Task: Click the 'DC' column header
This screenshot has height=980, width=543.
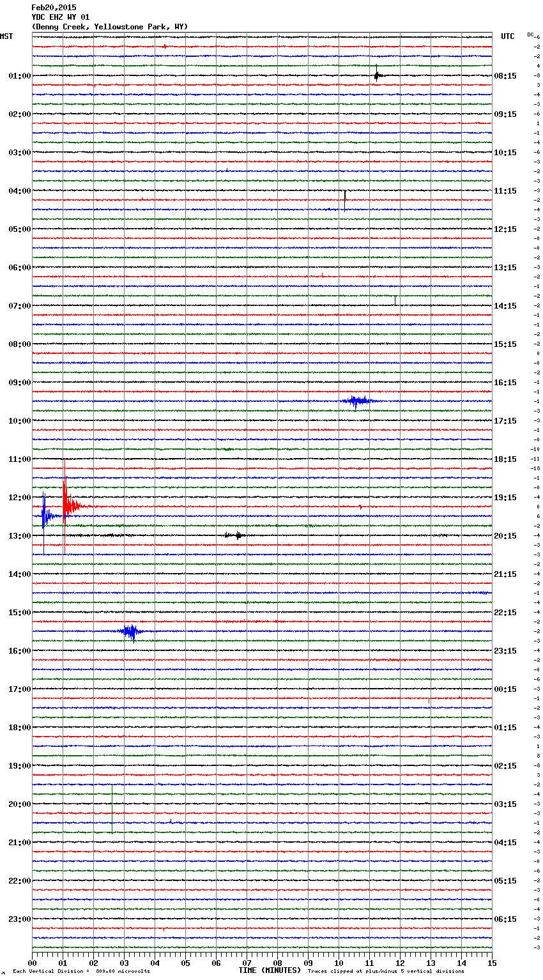Action: click(530, 34)
